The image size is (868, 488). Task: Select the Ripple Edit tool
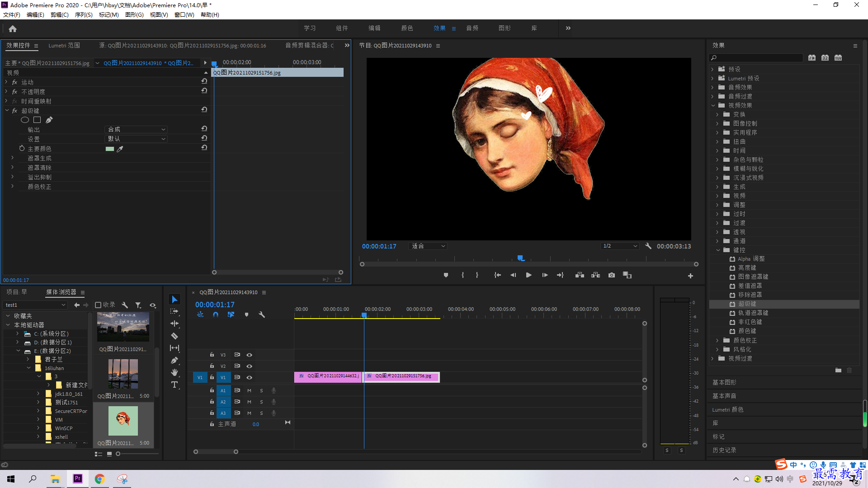tap(175, 324)
